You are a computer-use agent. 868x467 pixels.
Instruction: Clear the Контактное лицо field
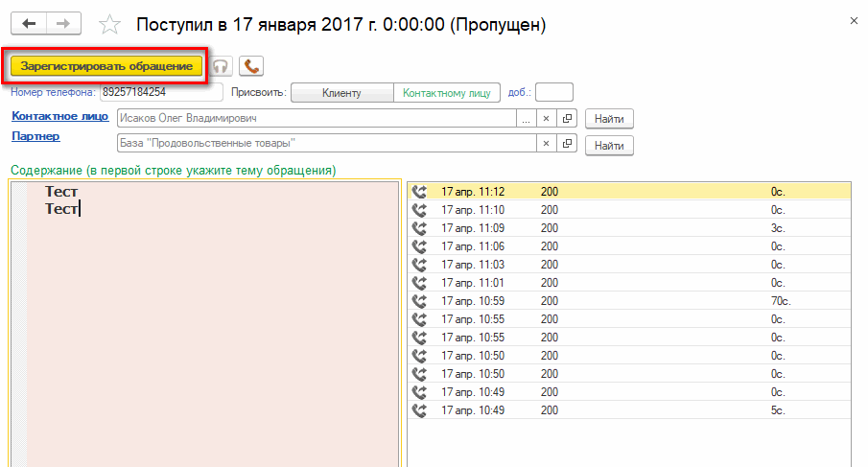click(546, 119)
